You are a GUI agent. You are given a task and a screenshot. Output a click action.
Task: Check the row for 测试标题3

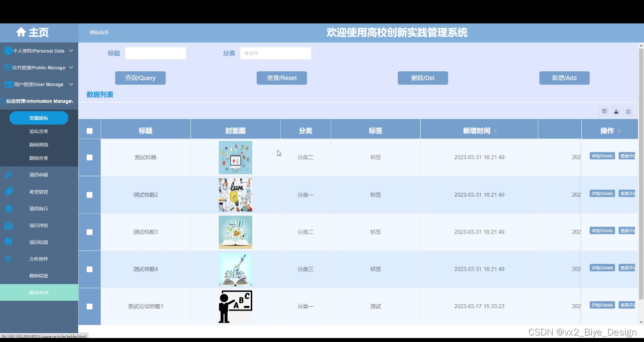pos(90,232)
